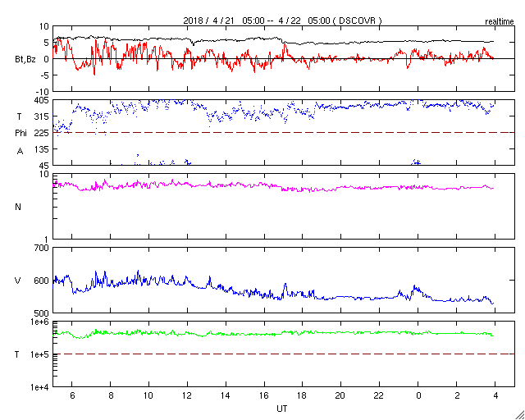525x420 pixels.
Task: Click the "1e+4" temperature axis value
Action: 40,387
